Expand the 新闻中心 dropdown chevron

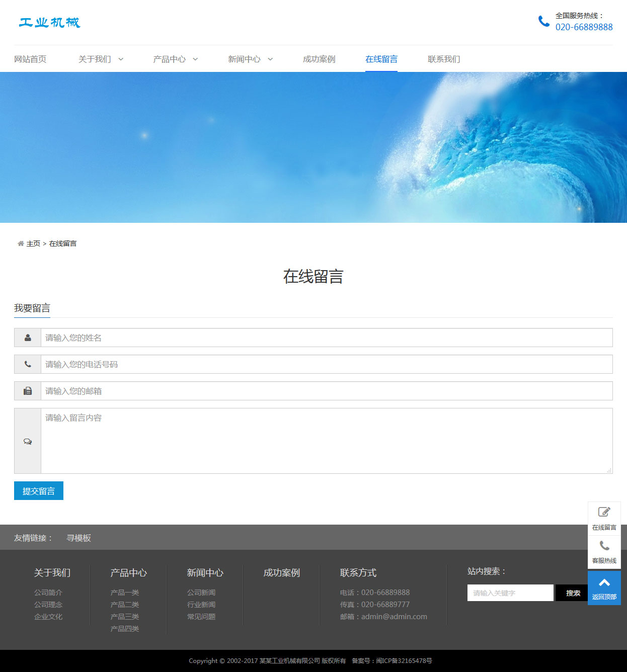270,59
